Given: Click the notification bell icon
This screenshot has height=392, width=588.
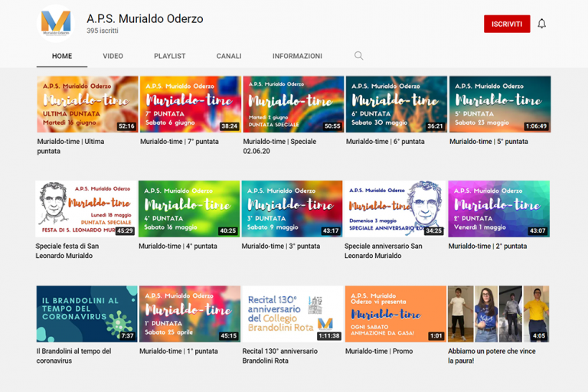Looking at the screenshot, I should 541,24.
